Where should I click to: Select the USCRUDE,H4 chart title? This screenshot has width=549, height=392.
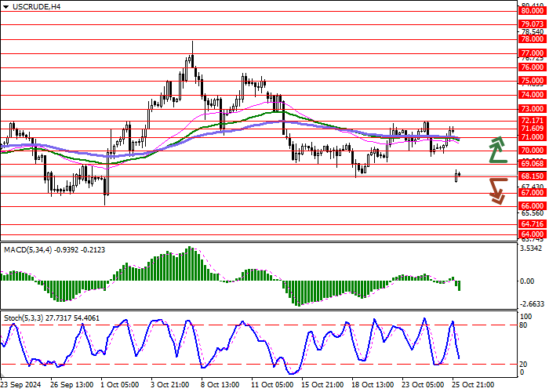[x=36, y=6]
